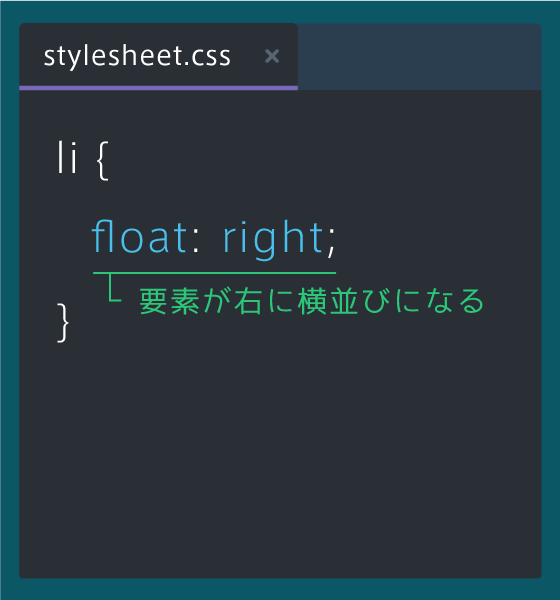
Task: Click the green underline beneath float: right
Action: [x=214, y=273]
